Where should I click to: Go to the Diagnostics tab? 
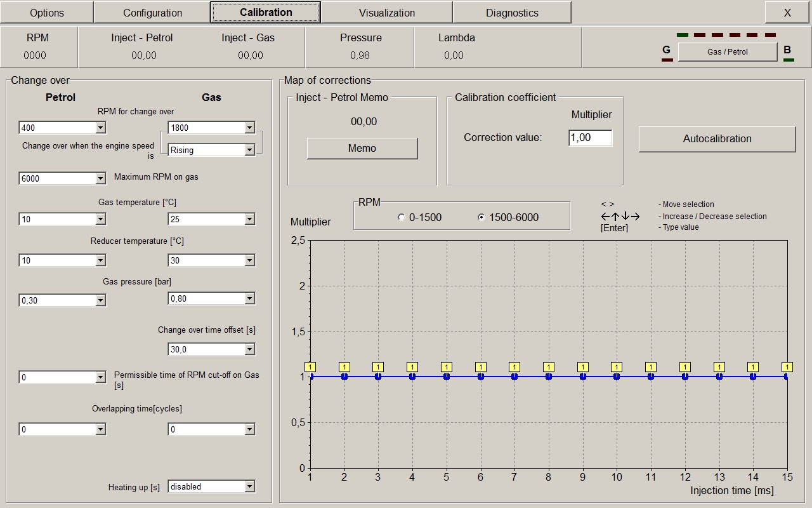pos(512,12)
